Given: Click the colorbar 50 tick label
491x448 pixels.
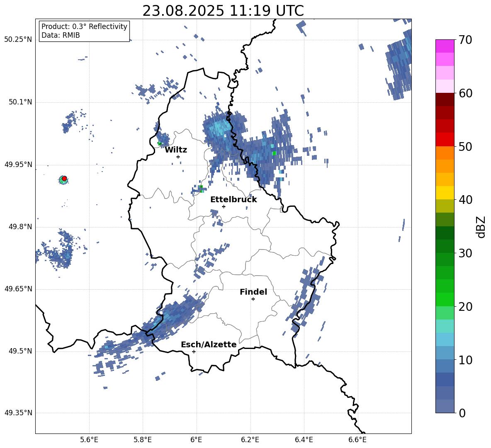Looking at the screenshot, I should 465,147.
